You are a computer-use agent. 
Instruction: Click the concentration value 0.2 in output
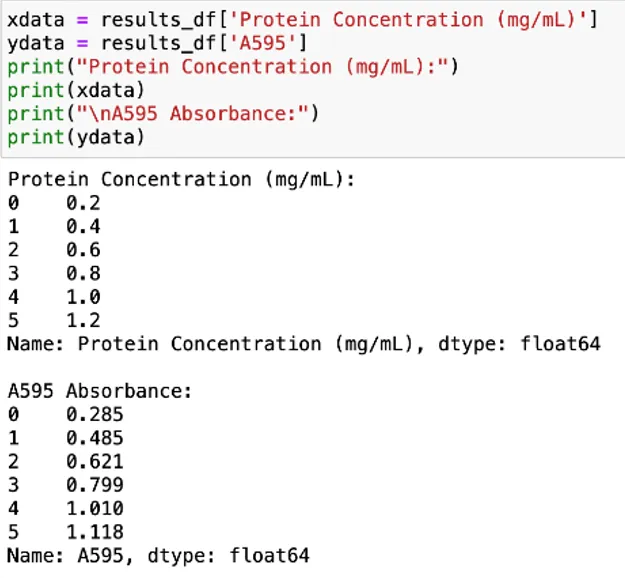click(83, 203)
